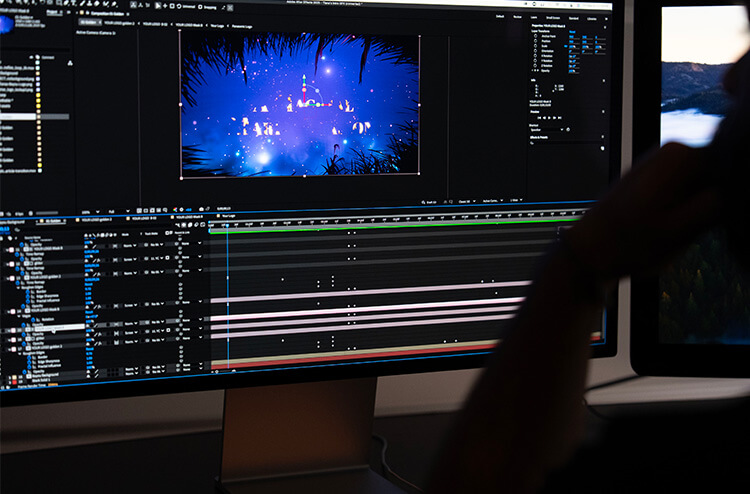Open the Info panel menu
The image size is (750, 494).
(x=604, y=81)
